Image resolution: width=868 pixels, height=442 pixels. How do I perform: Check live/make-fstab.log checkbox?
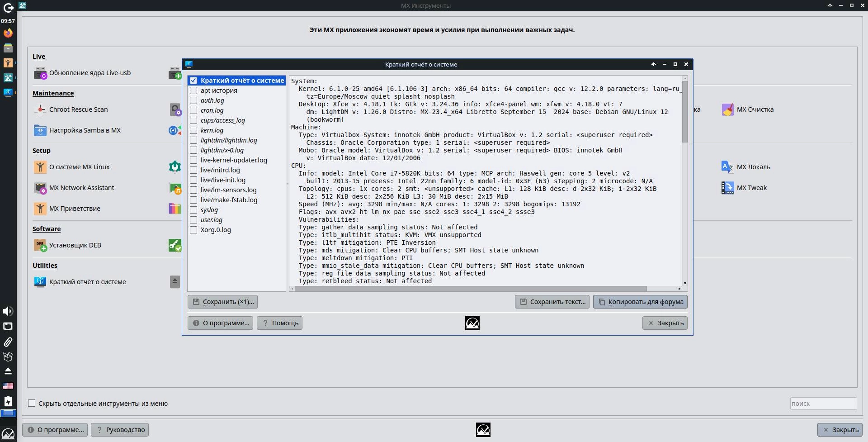pyautogui.click(x=193, y=200)
